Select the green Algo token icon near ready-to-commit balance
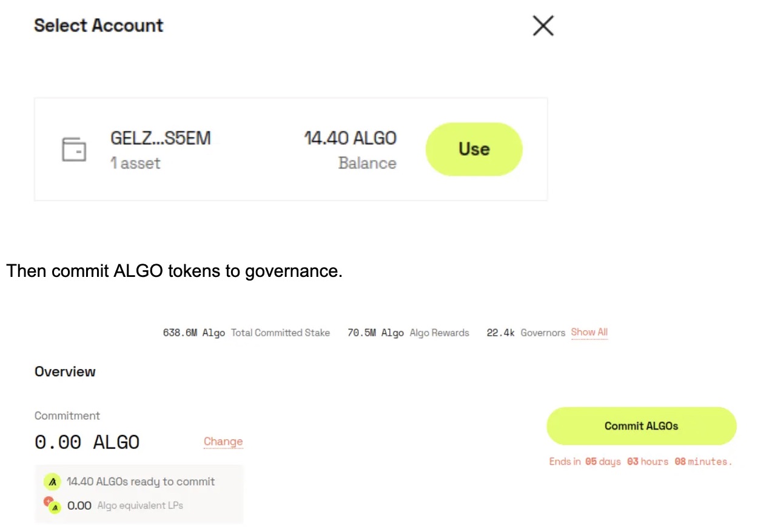 (x=52, y=482)
